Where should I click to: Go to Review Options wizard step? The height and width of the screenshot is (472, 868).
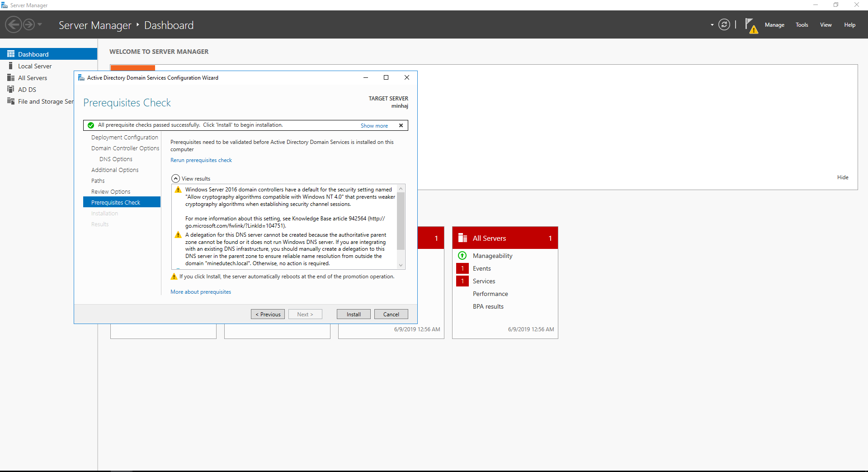click(x=111, y=192)
